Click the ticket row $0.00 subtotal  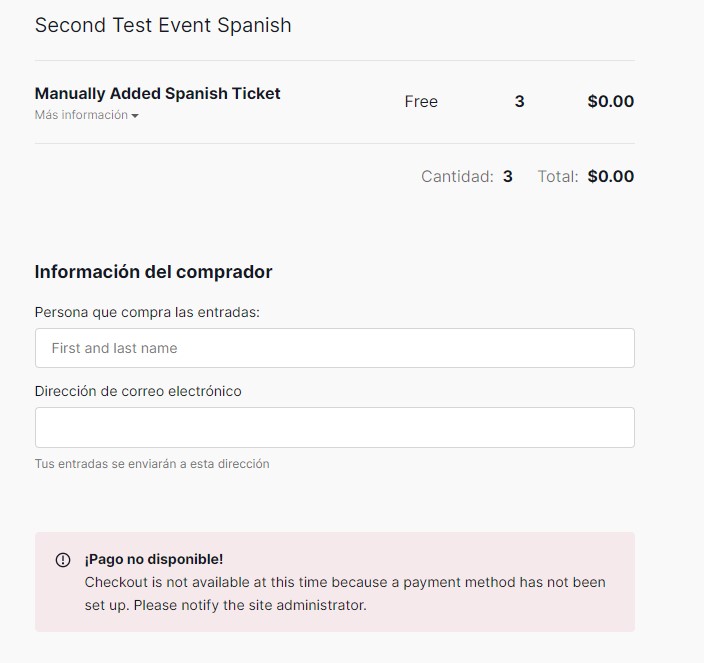point(611,101)
